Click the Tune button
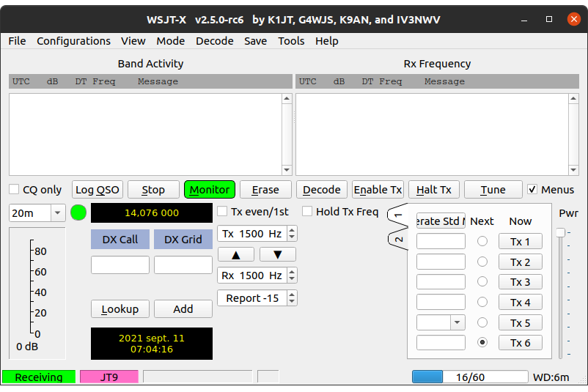The image size is (588, 392). tap(493, 190)
